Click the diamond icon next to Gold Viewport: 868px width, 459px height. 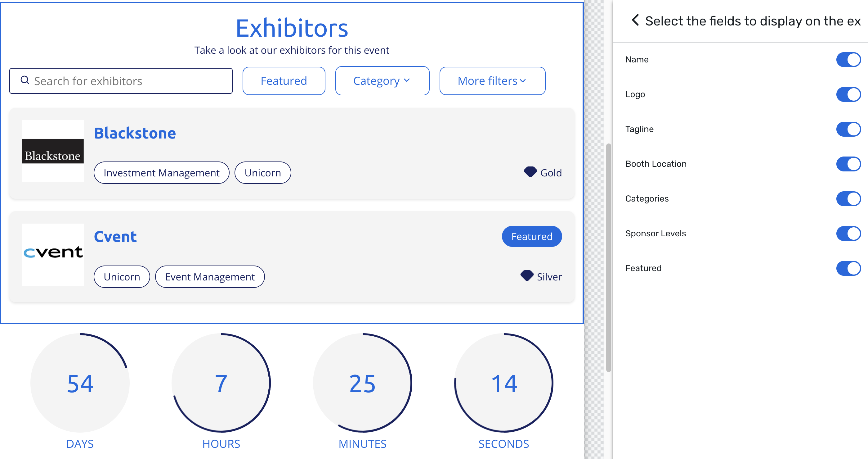(x=530, y=172)
